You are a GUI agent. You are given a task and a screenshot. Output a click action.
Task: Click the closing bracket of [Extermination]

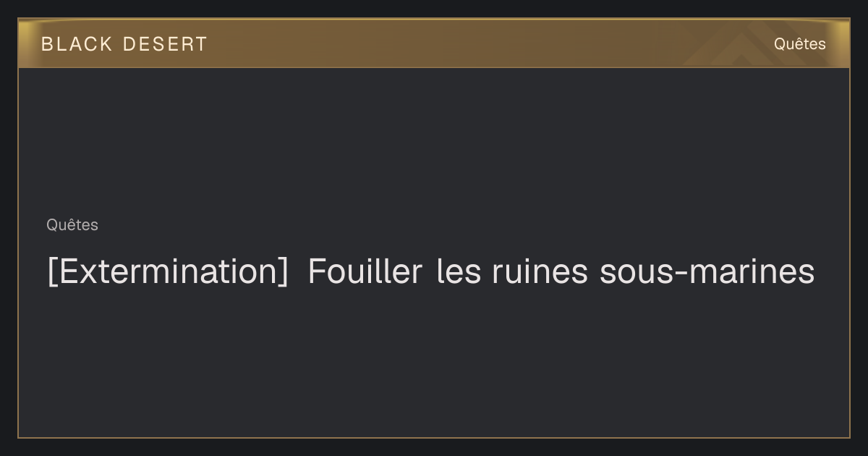[283, 272]
